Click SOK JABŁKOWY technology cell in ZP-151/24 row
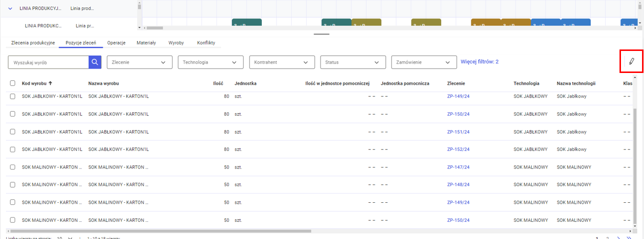 click(530, 132)
